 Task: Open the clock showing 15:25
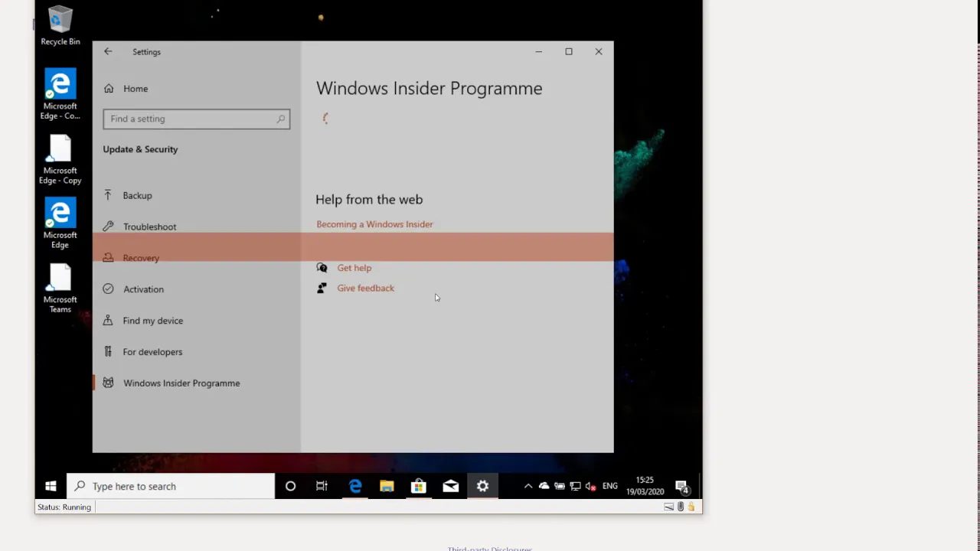pos(645,486)
